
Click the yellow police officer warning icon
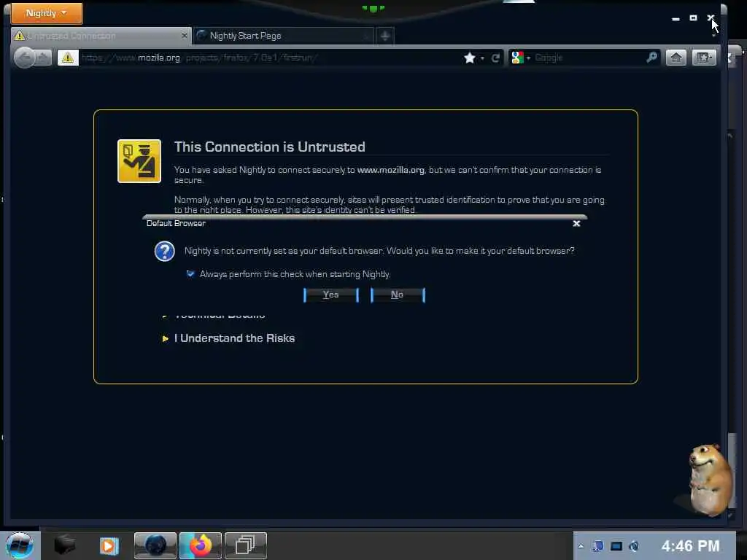pyautogui.click(x=139, y=161)
